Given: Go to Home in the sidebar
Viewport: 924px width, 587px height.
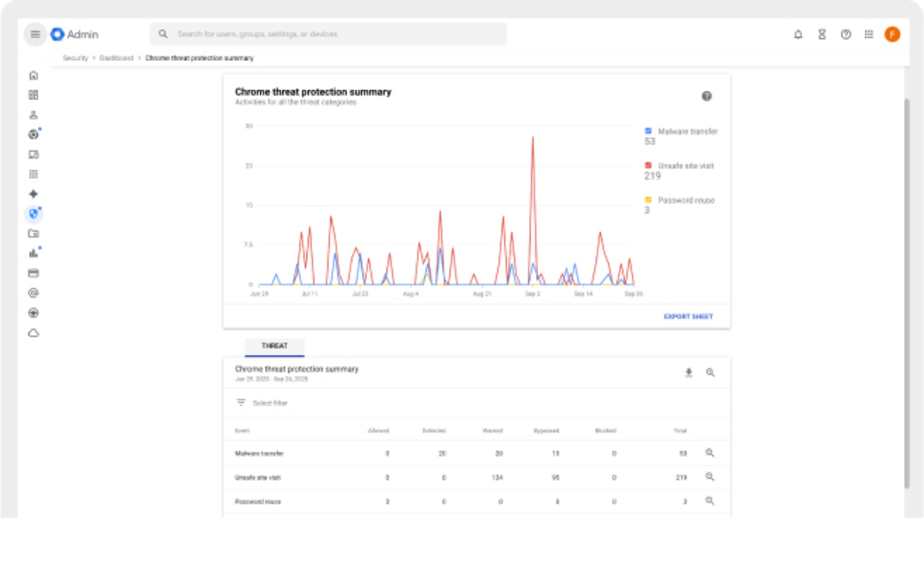Looking at the screenshot, I should point(33,75).
